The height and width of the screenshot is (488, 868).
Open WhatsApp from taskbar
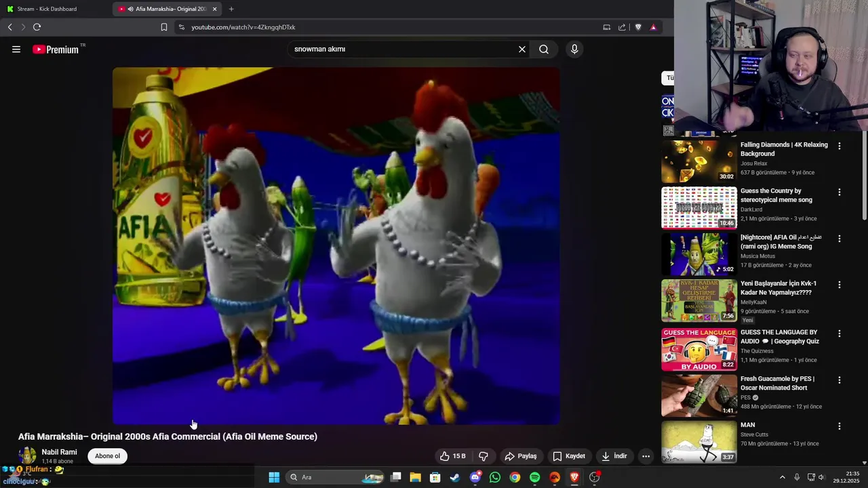click(495, 477)
